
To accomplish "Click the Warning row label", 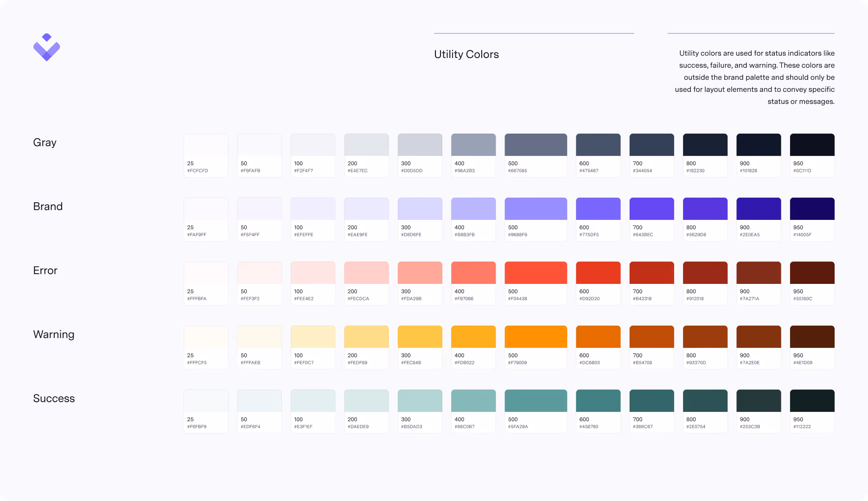I will tap(54, 335).
